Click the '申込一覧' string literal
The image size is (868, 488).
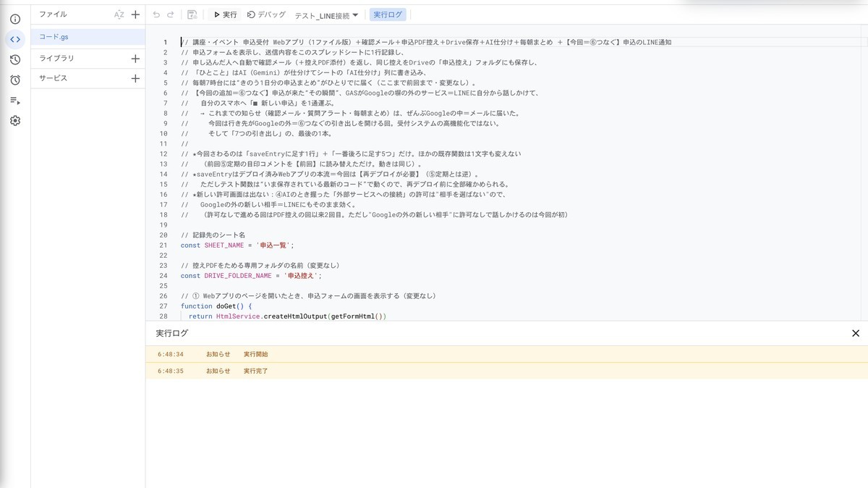273,245
